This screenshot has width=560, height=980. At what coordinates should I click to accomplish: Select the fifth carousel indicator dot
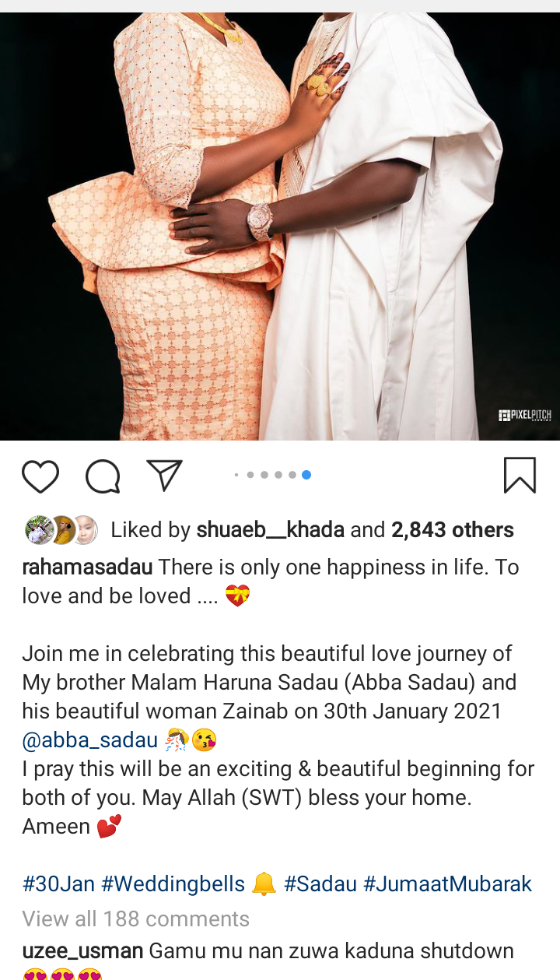click(x=292, y=475)
